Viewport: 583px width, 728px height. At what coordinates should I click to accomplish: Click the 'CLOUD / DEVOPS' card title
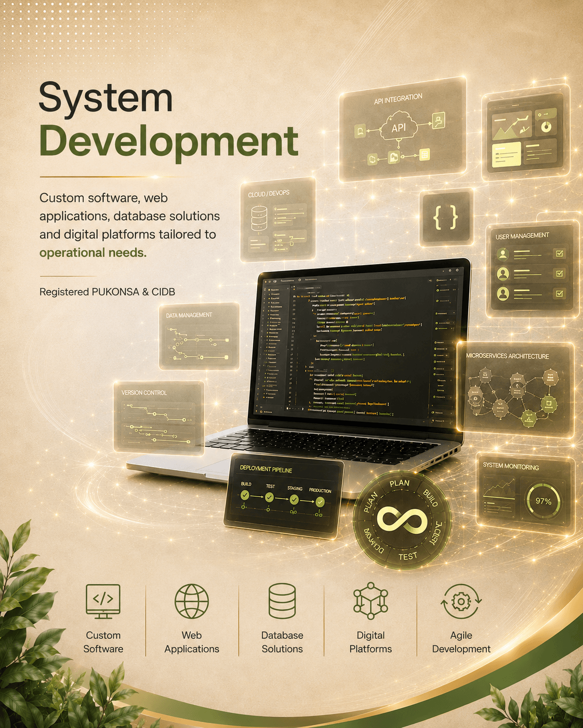click(x=269, y=194)
